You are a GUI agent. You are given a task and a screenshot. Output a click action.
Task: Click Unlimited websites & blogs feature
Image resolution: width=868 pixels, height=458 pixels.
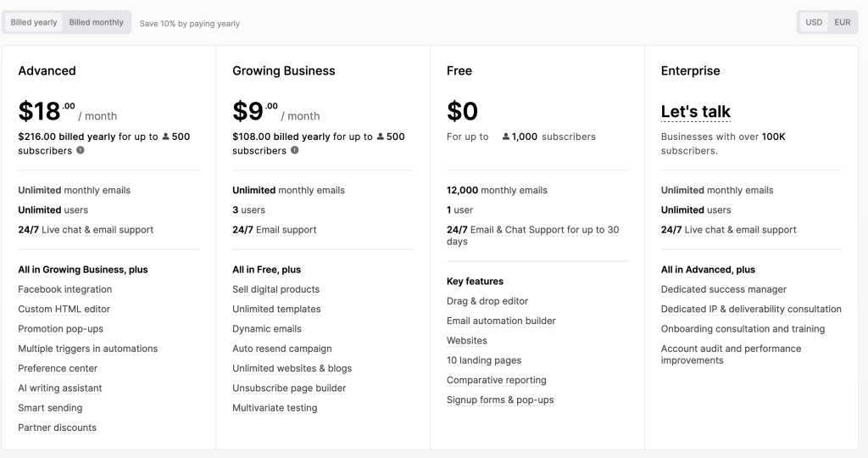tap(292, 368)
